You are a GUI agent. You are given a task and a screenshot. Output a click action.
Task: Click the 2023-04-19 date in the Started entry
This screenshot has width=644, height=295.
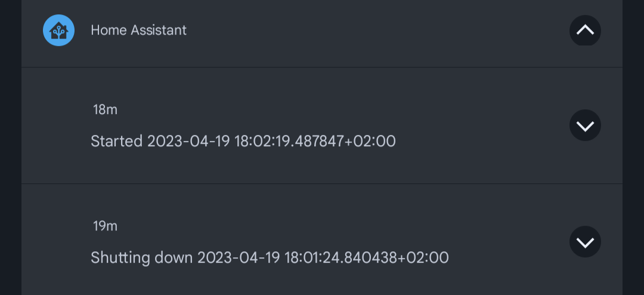point(188,141)
